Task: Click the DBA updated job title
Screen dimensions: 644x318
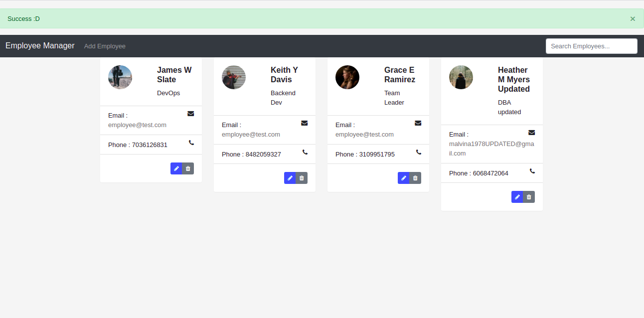Action: coord(509,107)
